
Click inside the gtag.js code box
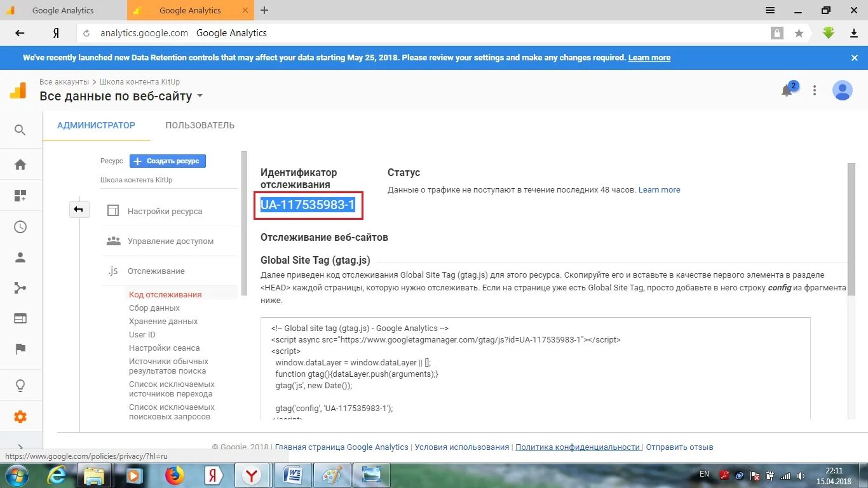535,369
